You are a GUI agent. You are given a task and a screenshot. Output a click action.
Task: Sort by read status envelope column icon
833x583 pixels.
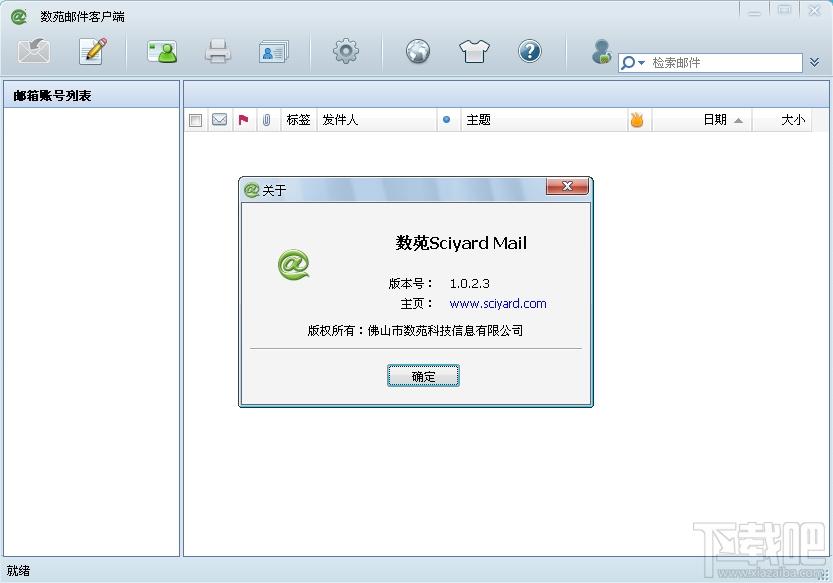pyautogui.click(x=219, y=120)
